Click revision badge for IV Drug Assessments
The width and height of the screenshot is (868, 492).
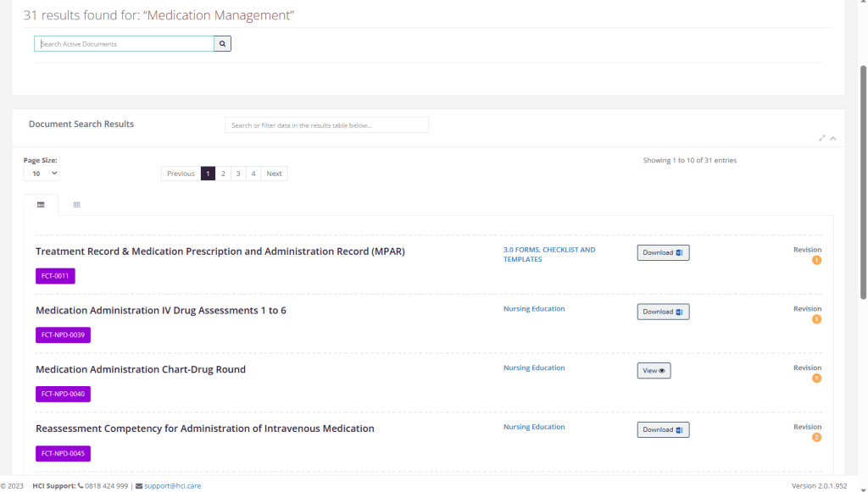[x=816, y=319]
